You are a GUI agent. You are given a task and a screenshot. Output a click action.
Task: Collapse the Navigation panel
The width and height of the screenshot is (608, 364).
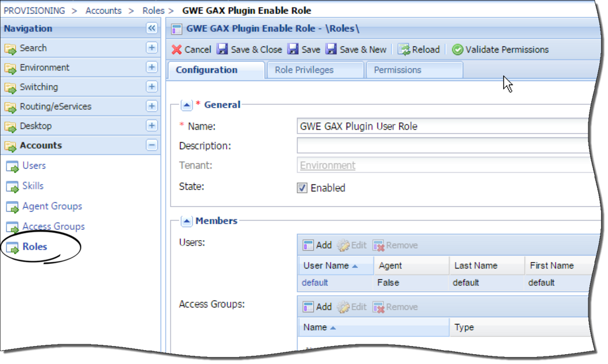pyautogui.click(x=152, y=28)
